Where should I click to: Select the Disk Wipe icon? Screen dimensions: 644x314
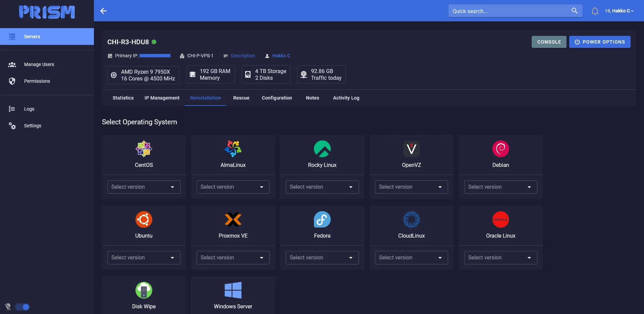(144, 290)
